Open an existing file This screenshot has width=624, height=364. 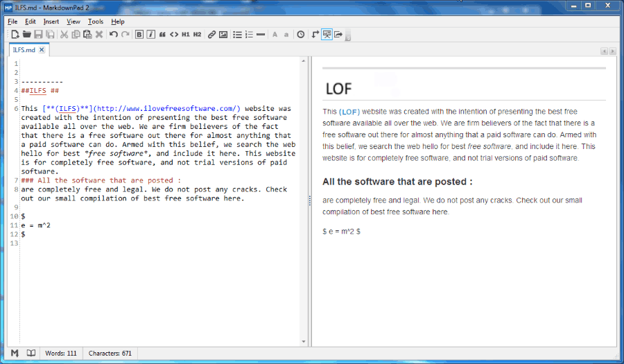pos(26,35)
